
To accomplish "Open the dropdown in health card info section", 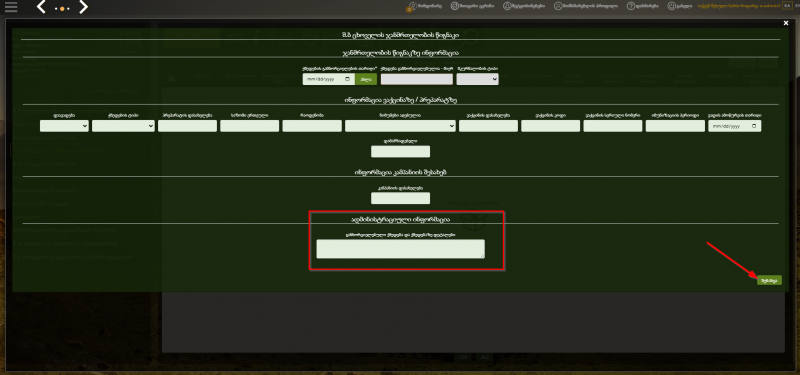I will (x=478, y=79).
